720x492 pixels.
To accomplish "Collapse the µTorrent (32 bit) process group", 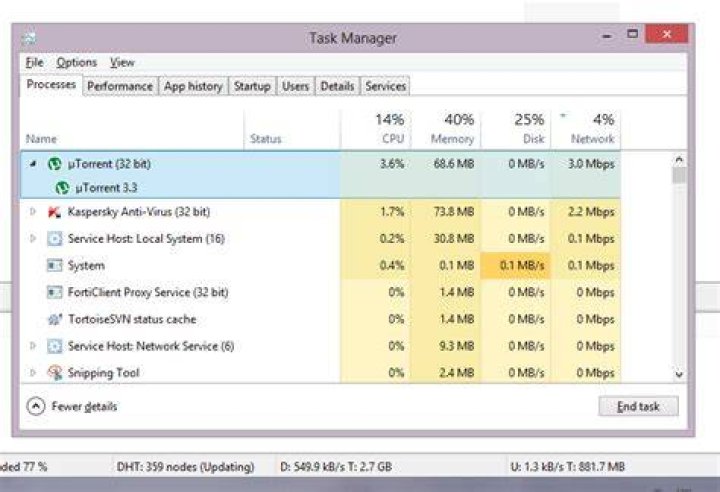I will (32, 164).
